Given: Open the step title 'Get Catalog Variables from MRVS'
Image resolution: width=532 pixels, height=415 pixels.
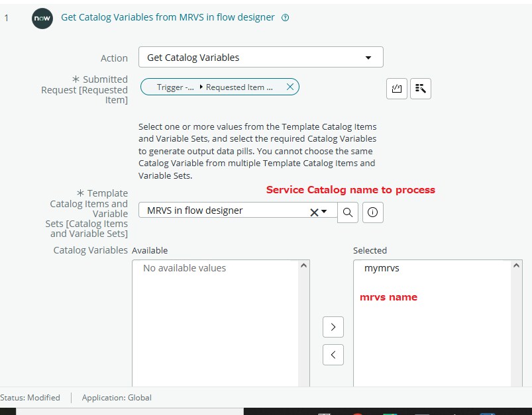Looking at the screenshot, I should pos(168,17).
